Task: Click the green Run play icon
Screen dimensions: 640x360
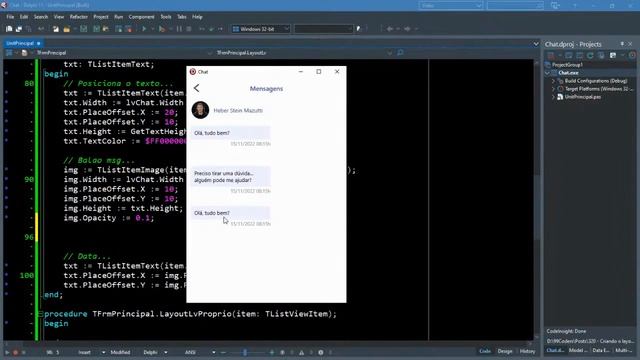Action: click(144, 29)
